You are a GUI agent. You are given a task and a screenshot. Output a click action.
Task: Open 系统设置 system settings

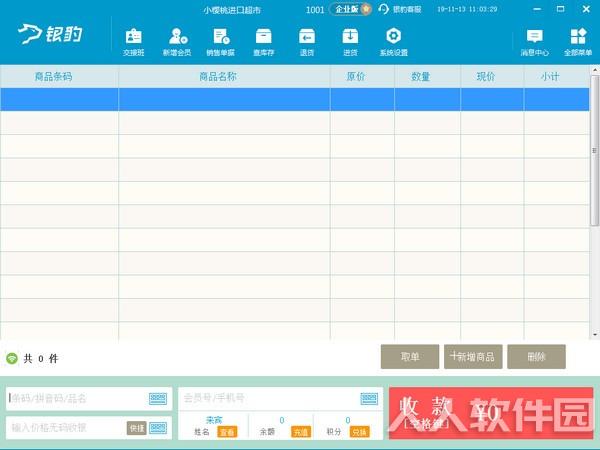tap(394, 42)
